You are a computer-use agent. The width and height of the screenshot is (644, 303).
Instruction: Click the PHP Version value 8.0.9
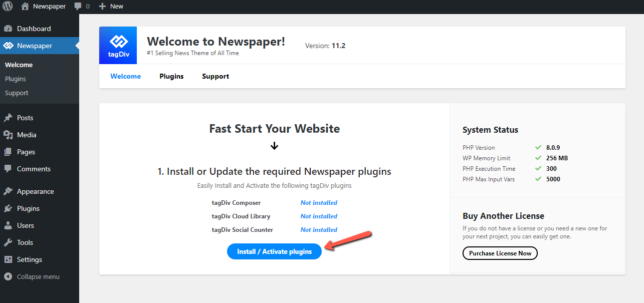553,148
